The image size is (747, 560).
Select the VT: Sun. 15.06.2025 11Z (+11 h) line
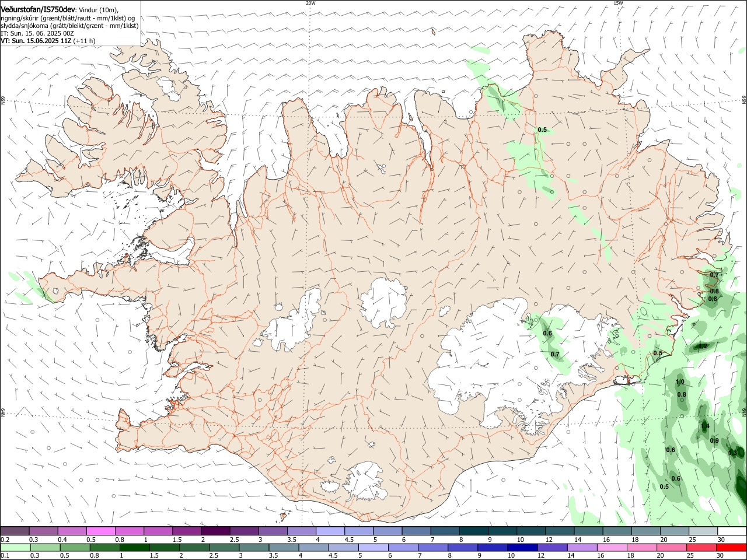click(48, 41)
